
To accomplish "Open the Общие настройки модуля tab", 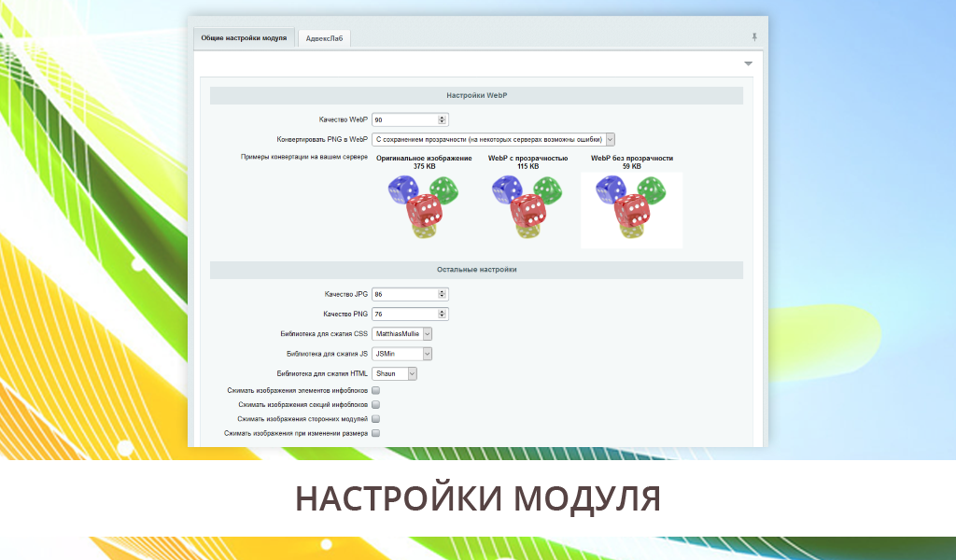I will coord(244,38).
